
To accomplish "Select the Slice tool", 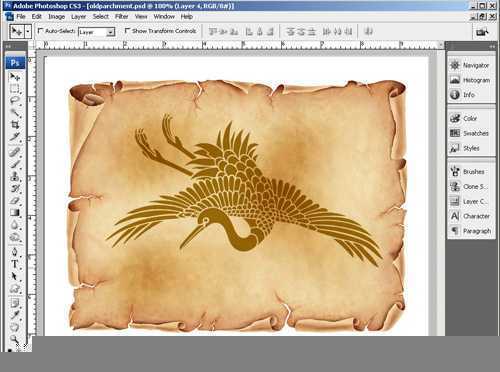I will [15, 136].
